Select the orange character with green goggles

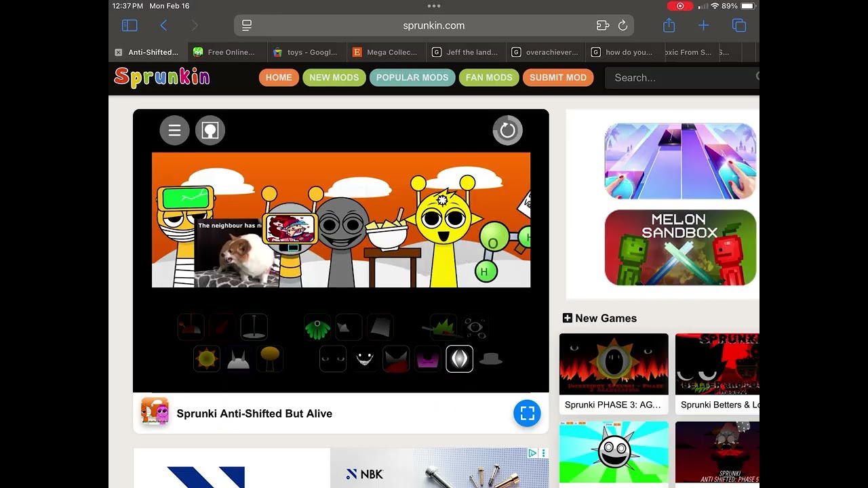pos(183,236)
